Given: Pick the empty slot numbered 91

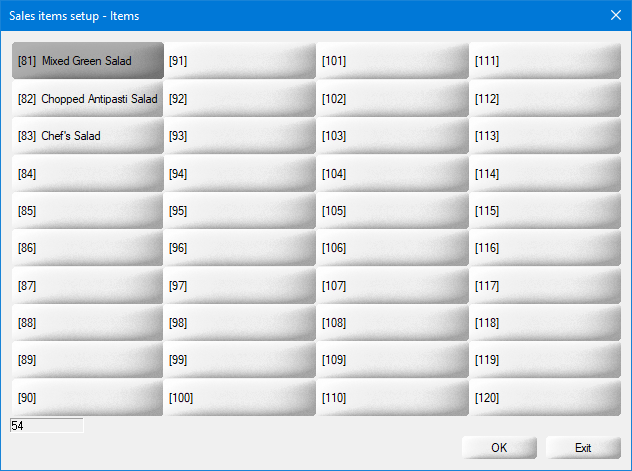Looking at the screenshot, I should point(240,61).
